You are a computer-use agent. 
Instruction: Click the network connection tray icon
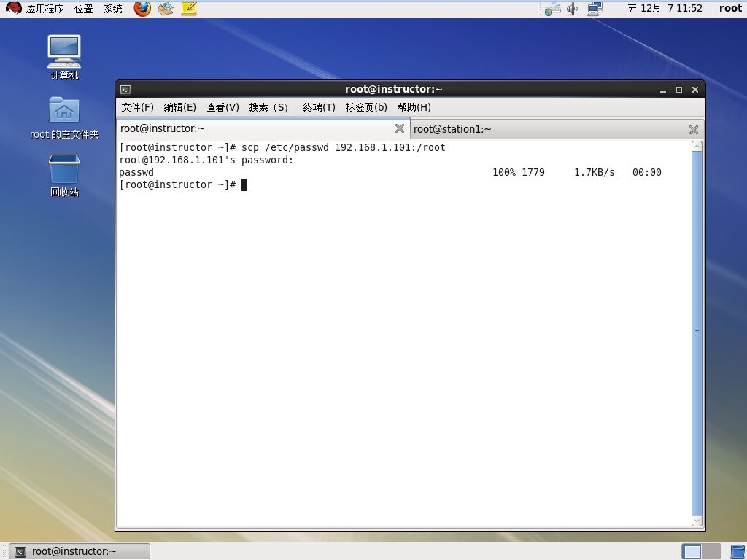pyautogui.click(x=552, y=9)
